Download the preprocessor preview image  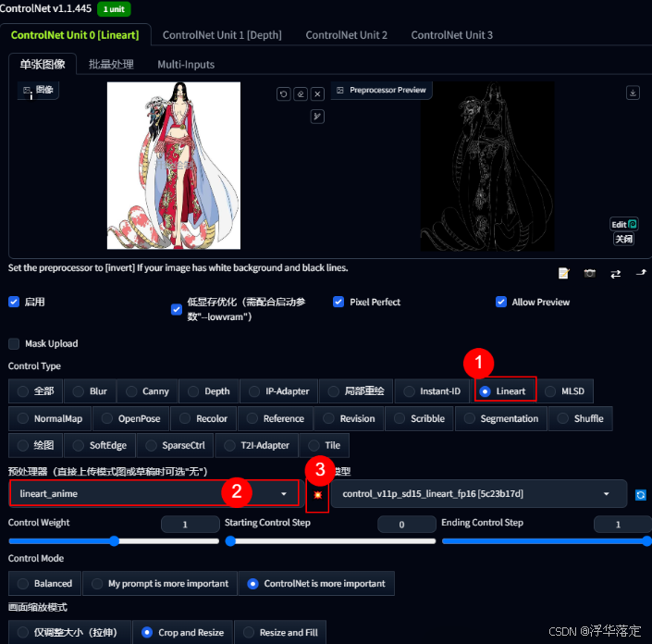(633, 93)
